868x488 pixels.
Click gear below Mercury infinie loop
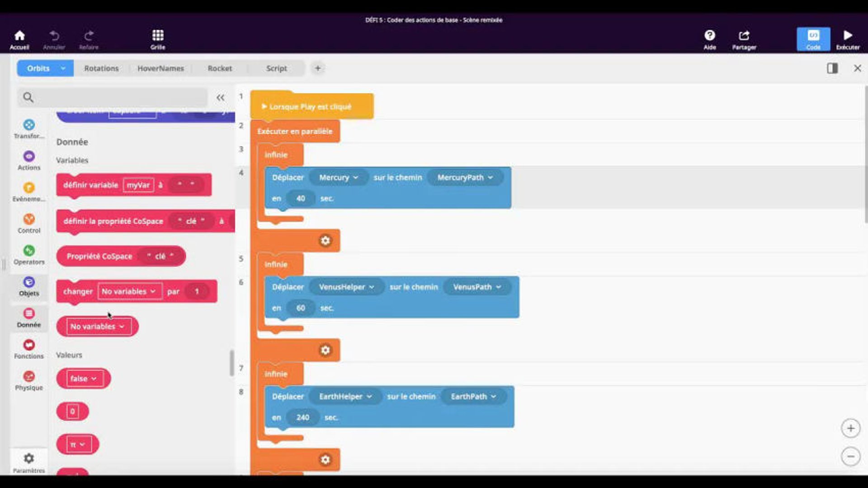point(325,240)
